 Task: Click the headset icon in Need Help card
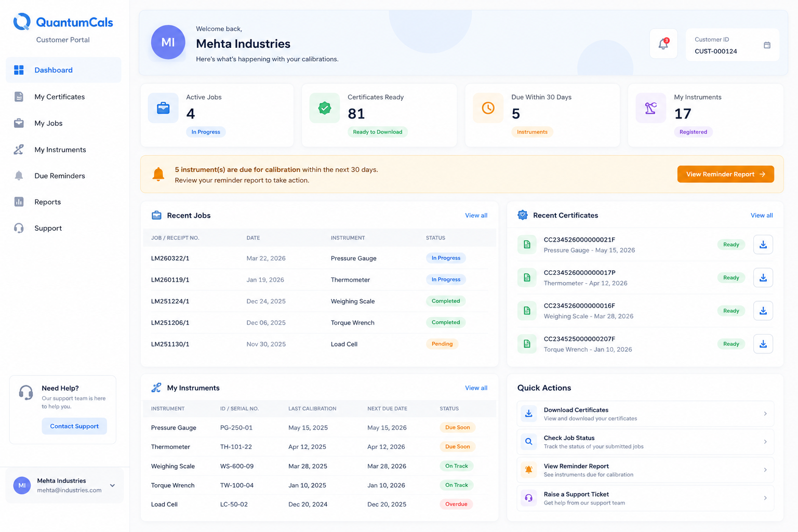26,392
